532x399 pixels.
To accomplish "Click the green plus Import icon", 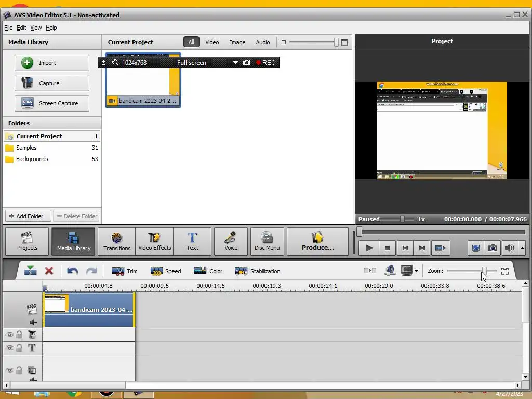I will tap(27, 63).
